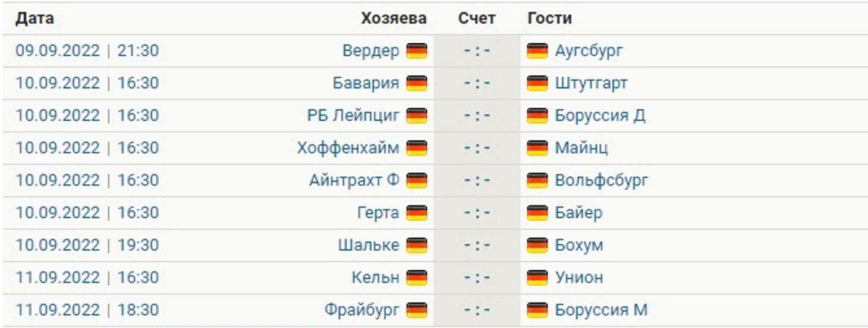Click the Герта home team name
868x328 pixels.
click(x=378, y=213)
